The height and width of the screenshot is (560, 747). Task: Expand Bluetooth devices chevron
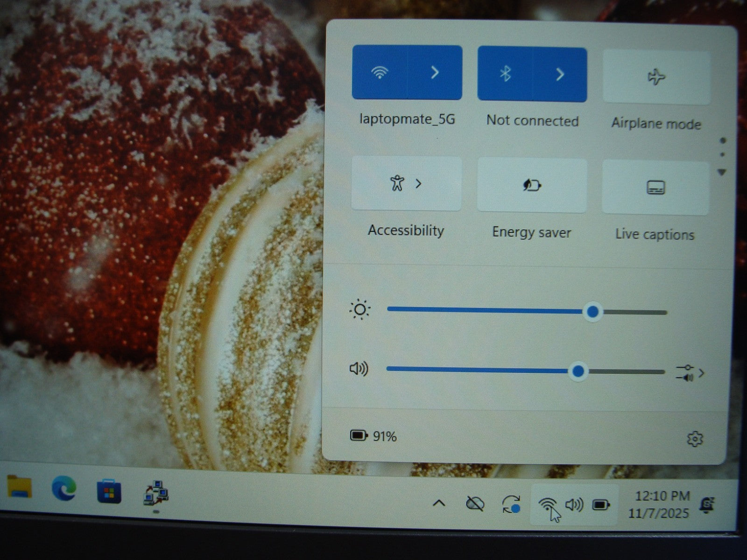click(560, 74)
